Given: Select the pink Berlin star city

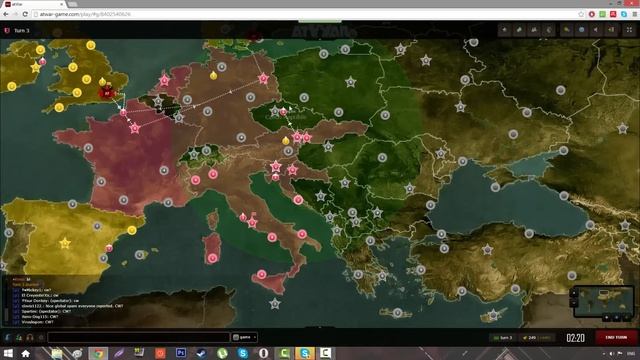Looking at the screenshot, I should tap(263, 78).
